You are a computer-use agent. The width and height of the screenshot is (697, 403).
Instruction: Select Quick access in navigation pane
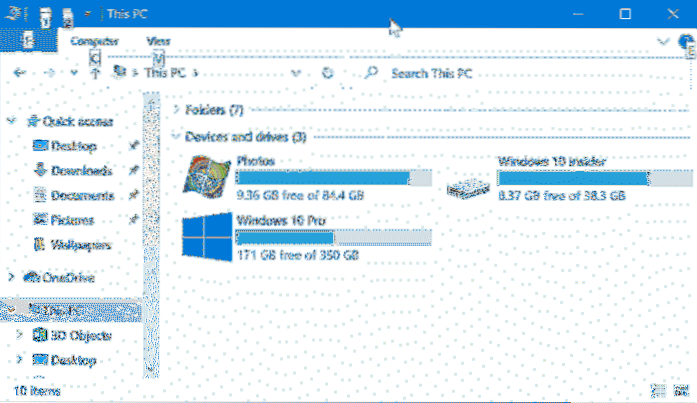pyautogui.click(x=78, y=121)
